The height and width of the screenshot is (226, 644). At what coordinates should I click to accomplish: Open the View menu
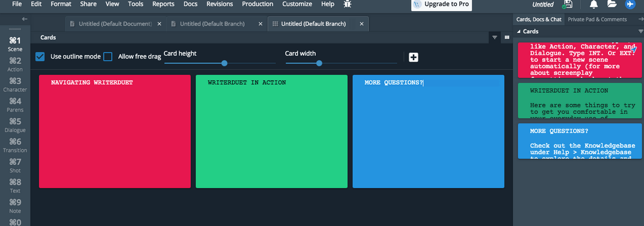point(112,4)
